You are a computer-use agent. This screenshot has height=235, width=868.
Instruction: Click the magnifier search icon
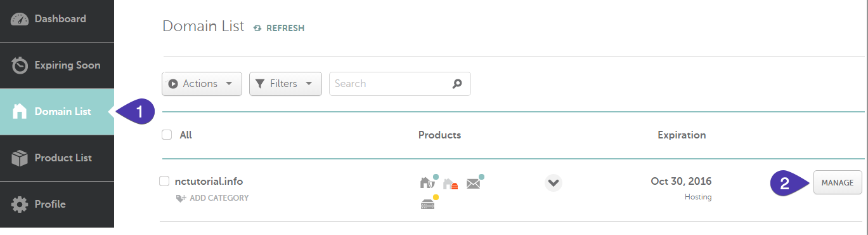pyautogui.click(x=457, y=83)
